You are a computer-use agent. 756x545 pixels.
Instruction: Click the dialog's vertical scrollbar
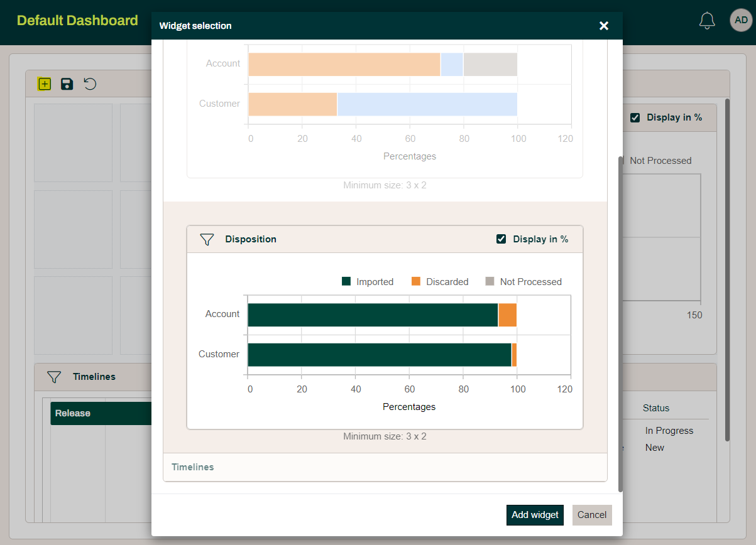click(620, 314)
